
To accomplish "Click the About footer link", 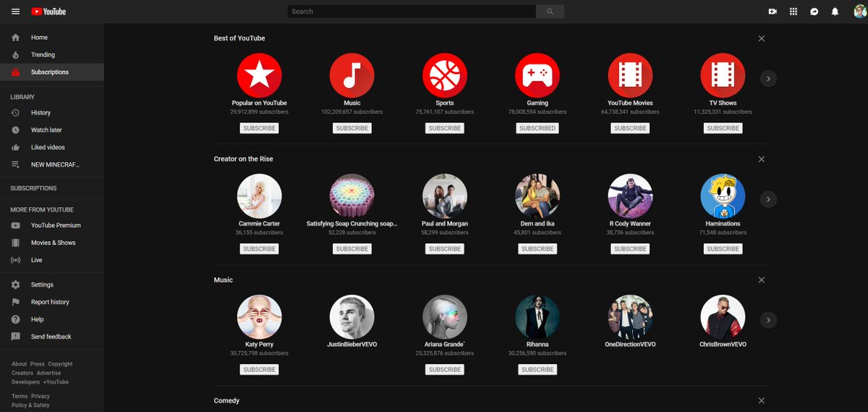I will click(19, 364).
